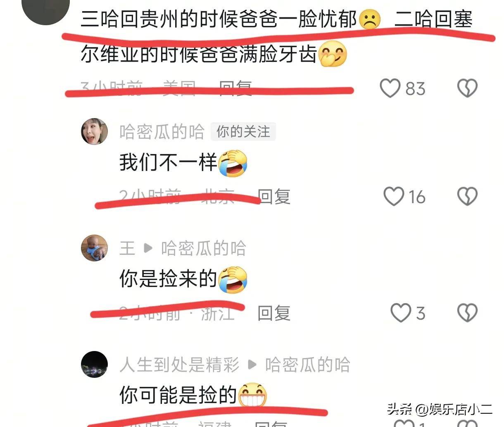Screen dimensions: 504x427
Task: Open 人生到处是精彩's dark avatar
Action: click(94, 364)
